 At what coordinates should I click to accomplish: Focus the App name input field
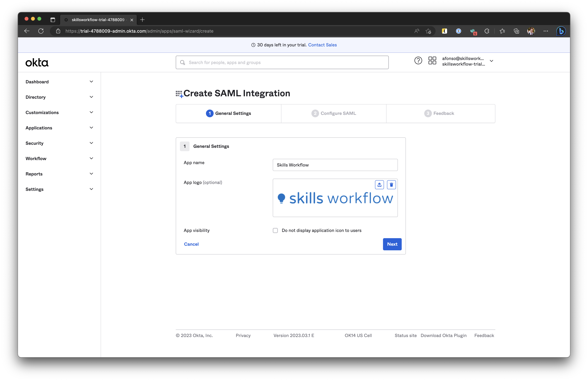[335, 165]
